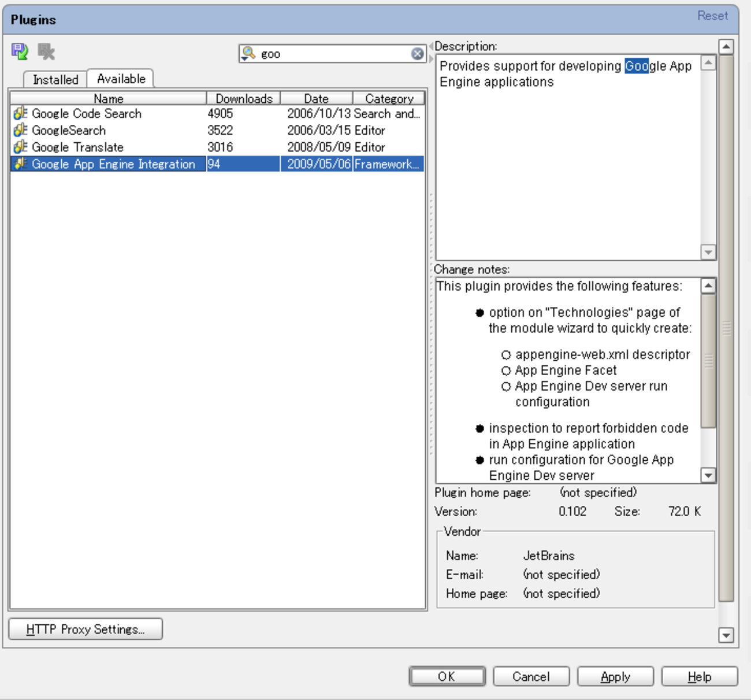The width and height of the screenshot is (751, 700).
Task: Click the splitter's left-pointing collapse arrow
Action: [x=431, y=47]
